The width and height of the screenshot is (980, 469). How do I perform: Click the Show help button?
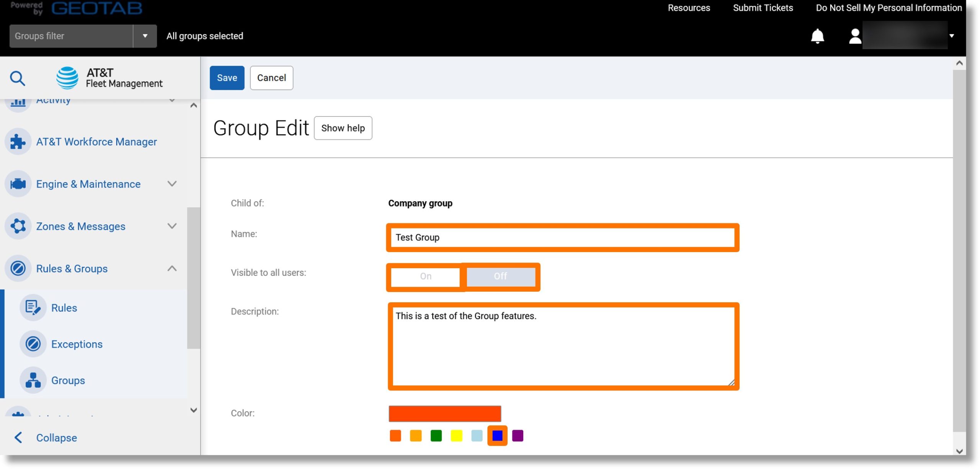[343, 128]
